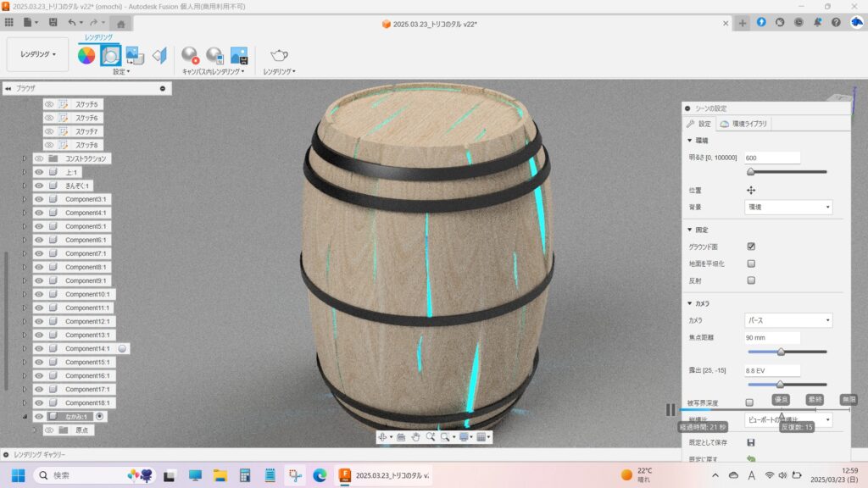This screenshot has height=488, width=868.
Task: Enable the flatten ground checkbox
Action: coord(751,263)
